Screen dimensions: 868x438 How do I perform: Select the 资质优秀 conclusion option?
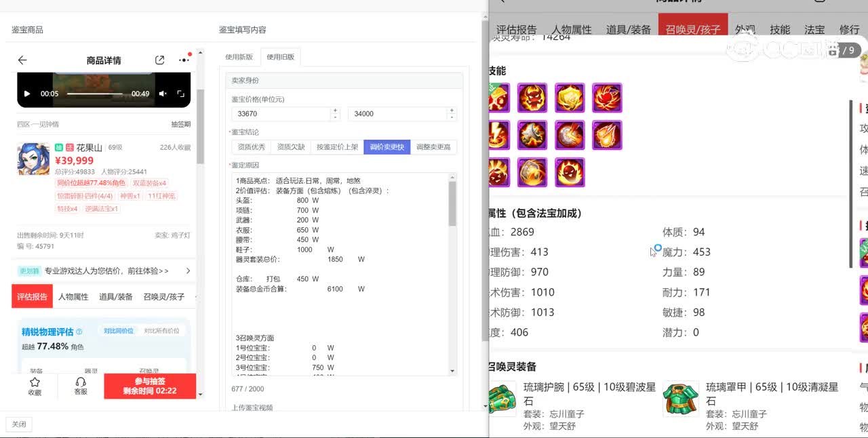pyautogui.click(x=252, y=147)
